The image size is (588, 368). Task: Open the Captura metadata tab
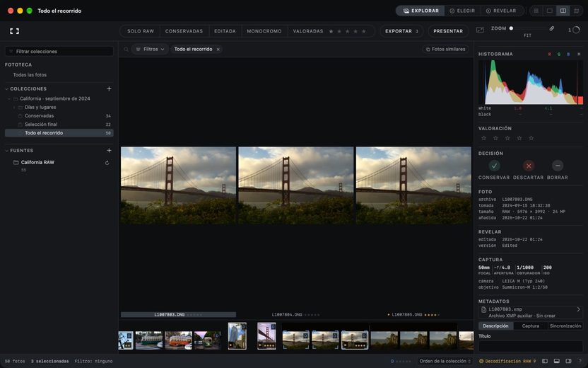[x=530, y=326]
